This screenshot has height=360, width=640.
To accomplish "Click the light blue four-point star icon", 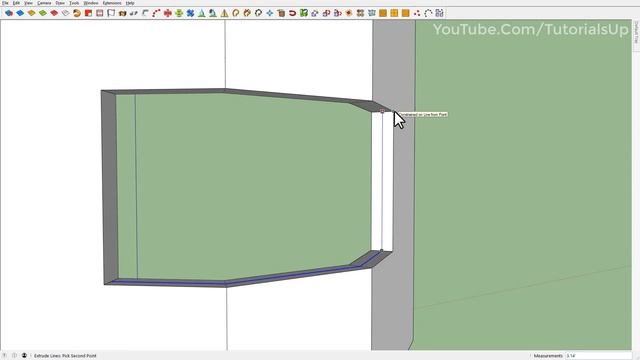I will 270,13.
